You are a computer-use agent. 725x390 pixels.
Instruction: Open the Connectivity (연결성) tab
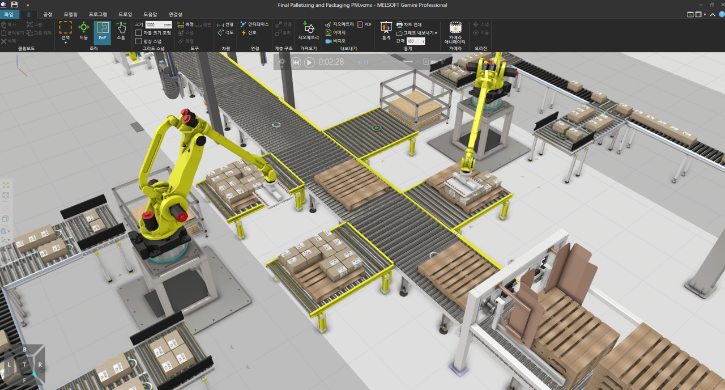[175, 14]
